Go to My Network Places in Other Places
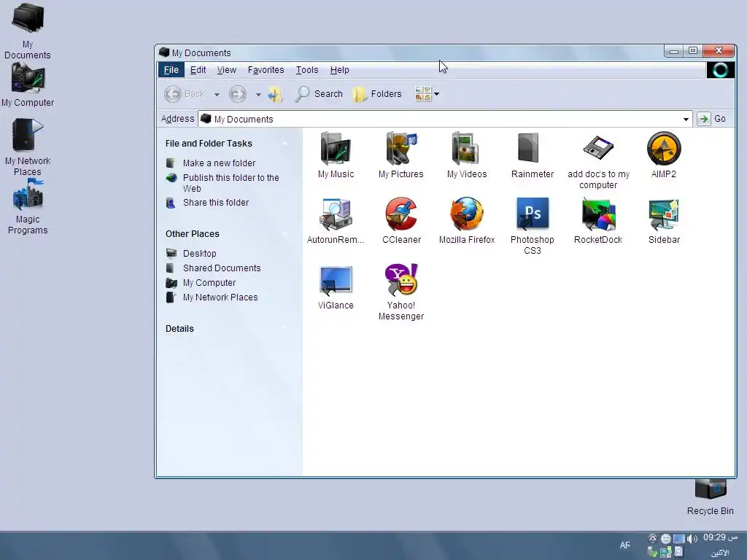Viewport: 747px width, 560px height. 220,297
